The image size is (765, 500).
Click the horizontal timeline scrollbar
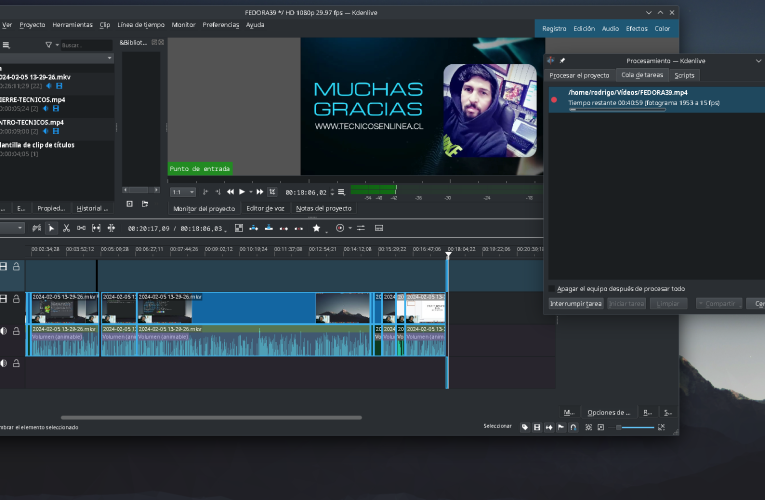[211, 418]
